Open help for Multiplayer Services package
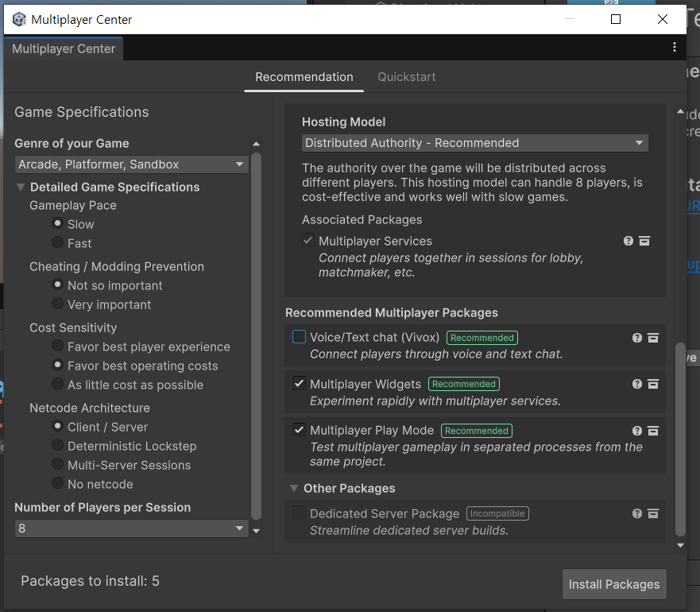 point(628,242)
